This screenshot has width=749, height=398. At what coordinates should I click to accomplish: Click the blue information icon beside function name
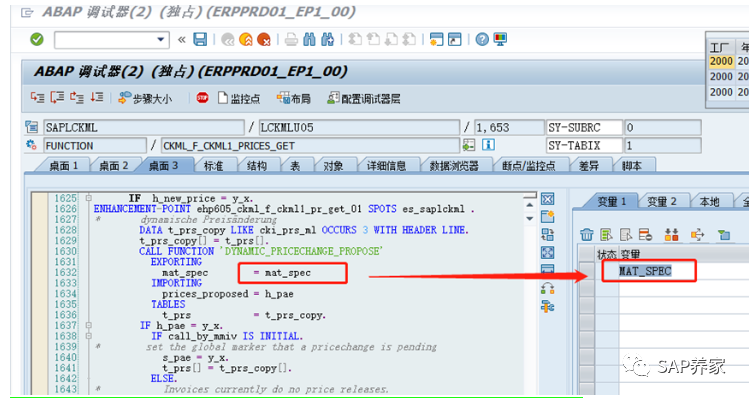pyautogui.click(x=488, y=145)
